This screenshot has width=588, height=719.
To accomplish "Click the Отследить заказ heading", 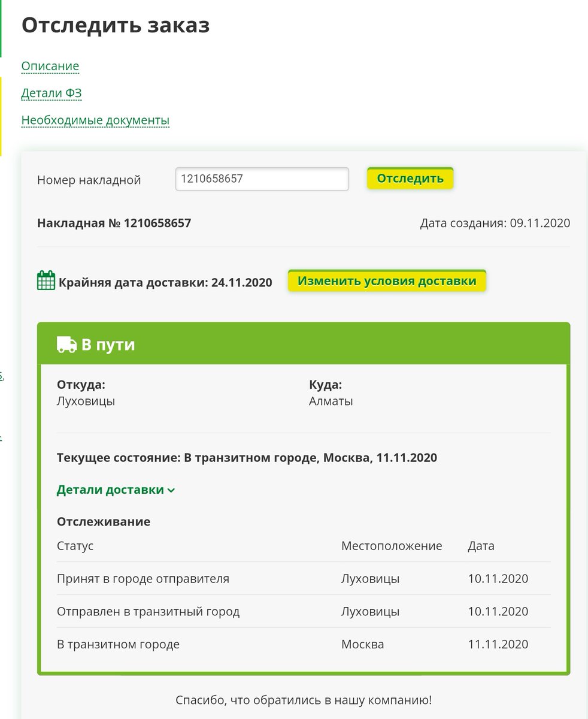I will pos(116,25).
